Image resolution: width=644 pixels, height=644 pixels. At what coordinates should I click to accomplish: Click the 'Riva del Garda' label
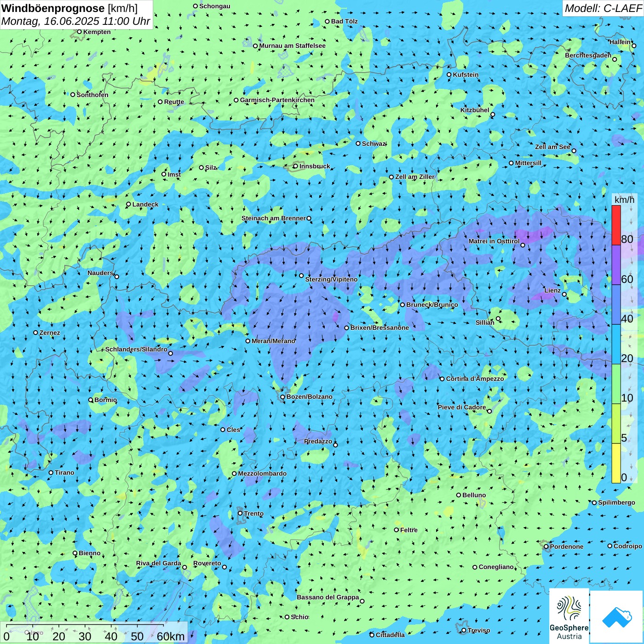[159, 563]
